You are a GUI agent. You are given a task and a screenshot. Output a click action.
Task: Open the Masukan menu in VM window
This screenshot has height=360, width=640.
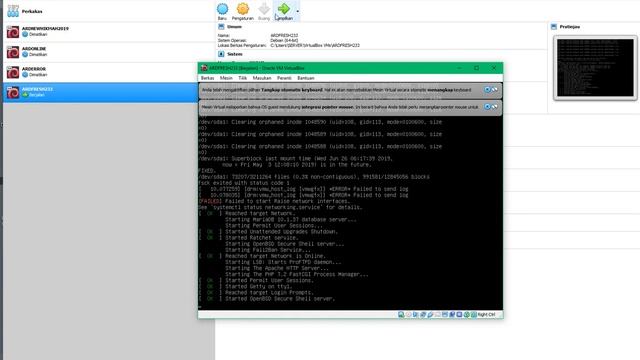coord(262,78)
